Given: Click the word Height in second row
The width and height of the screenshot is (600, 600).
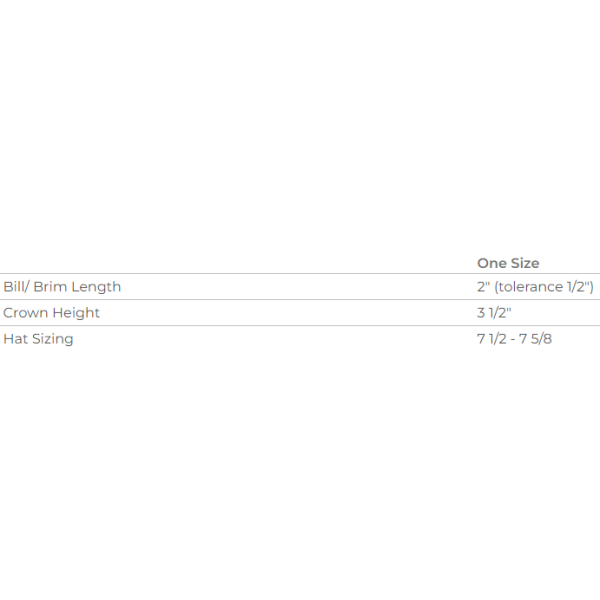Looking at the screenshot, I should [x=76, y=313].
